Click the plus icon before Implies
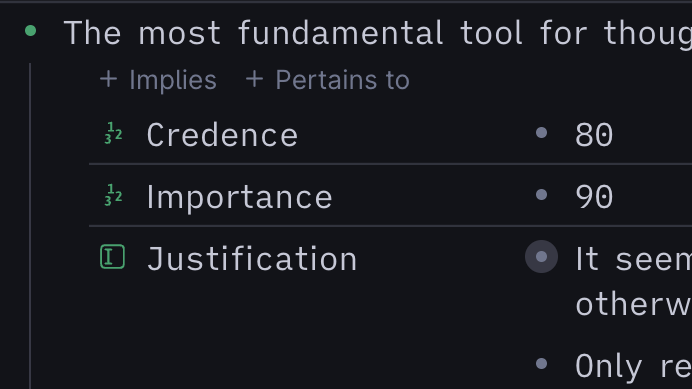The height and width of the screenshot is (389, 692). [109, 79]
